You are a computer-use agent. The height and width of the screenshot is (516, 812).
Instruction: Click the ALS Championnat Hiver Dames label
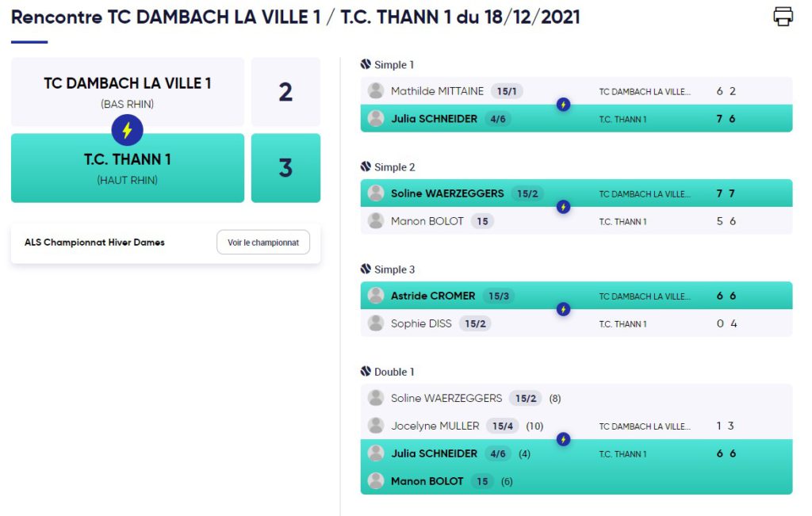click(x=94, y=243)
